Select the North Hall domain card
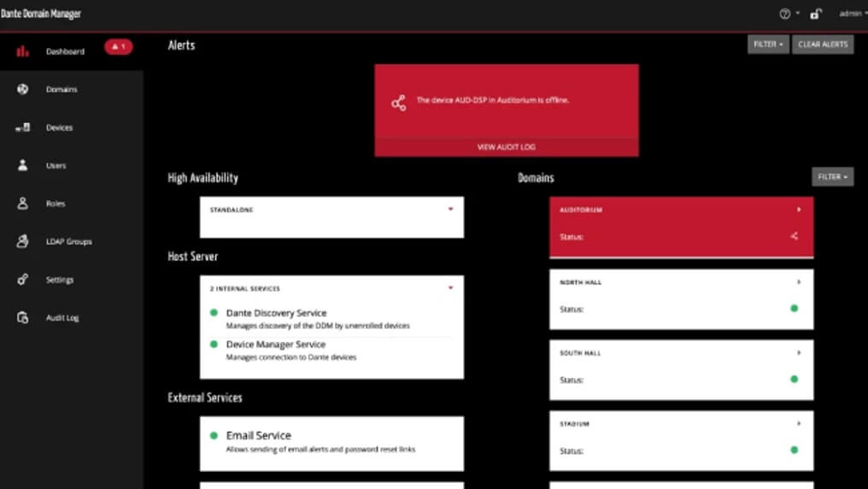868x489 pixels. 682,299
